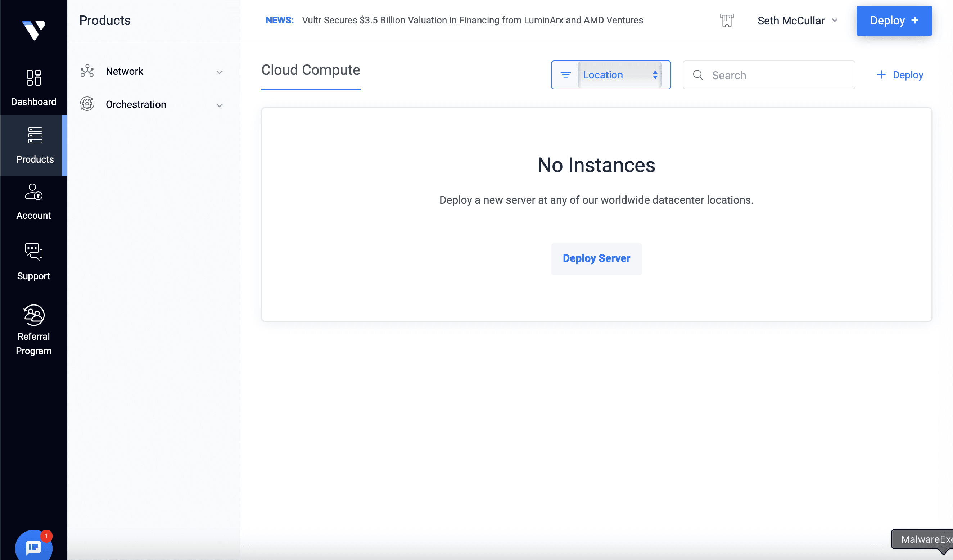The width and height of the screenshot is (953, 560).
Task: Expand the Orchestration section chevron
Action: point(219,105)
